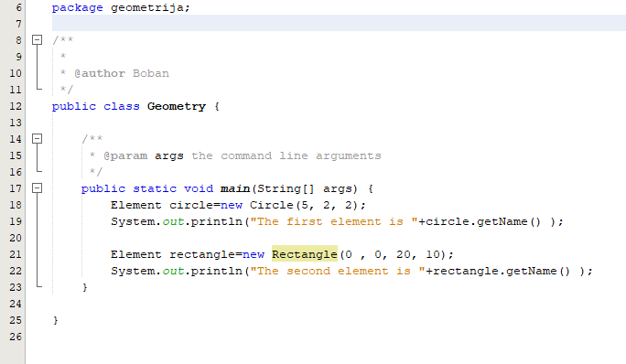This screenshot has height=364, width=626.
Task: Click the 'new' keyword on line 21
Action: click(x=254, y=254)
